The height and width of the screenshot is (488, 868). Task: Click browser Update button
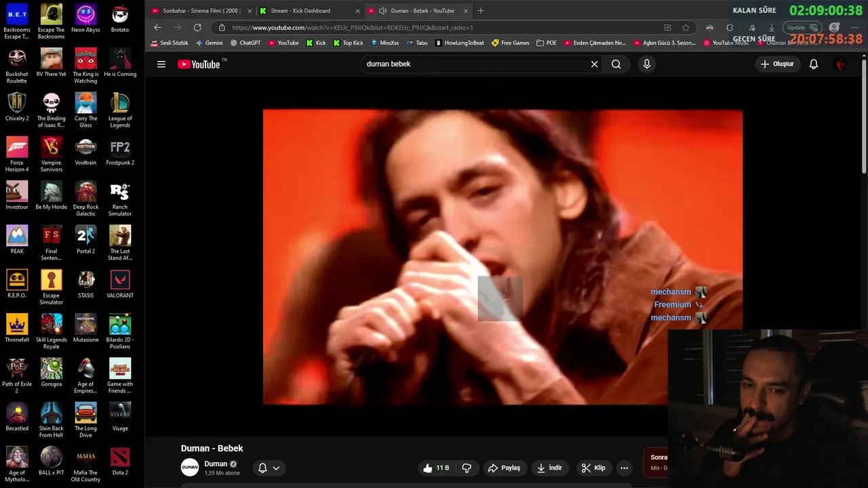802,28
